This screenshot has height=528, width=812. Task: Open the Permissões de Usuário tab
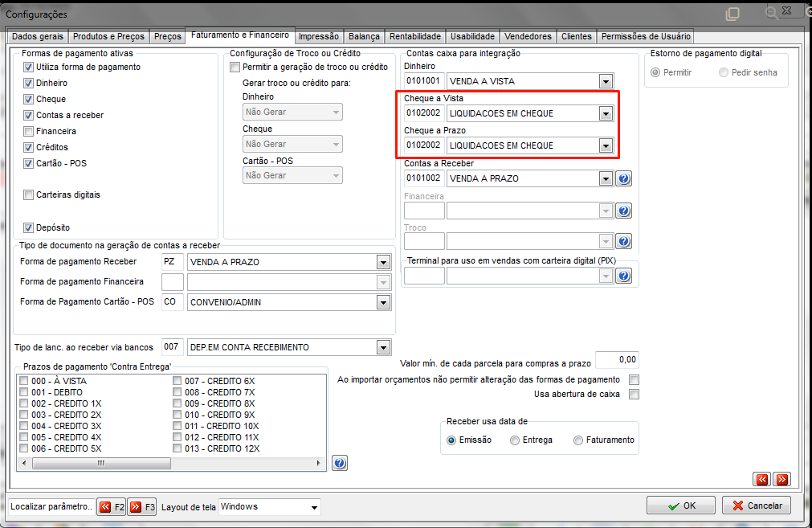click(646, 36)
